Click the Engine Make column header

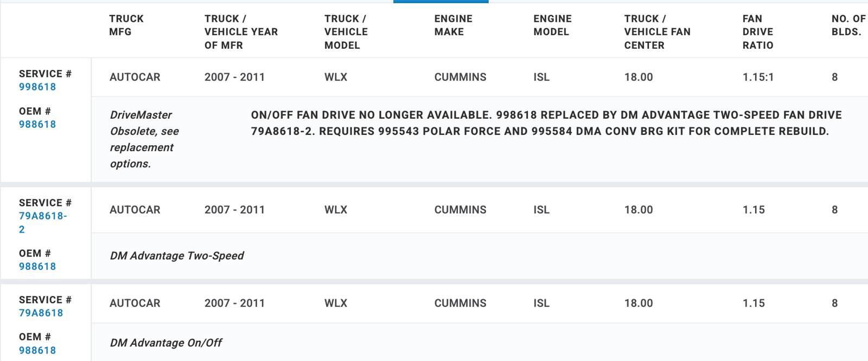click(x=454, y=25)
